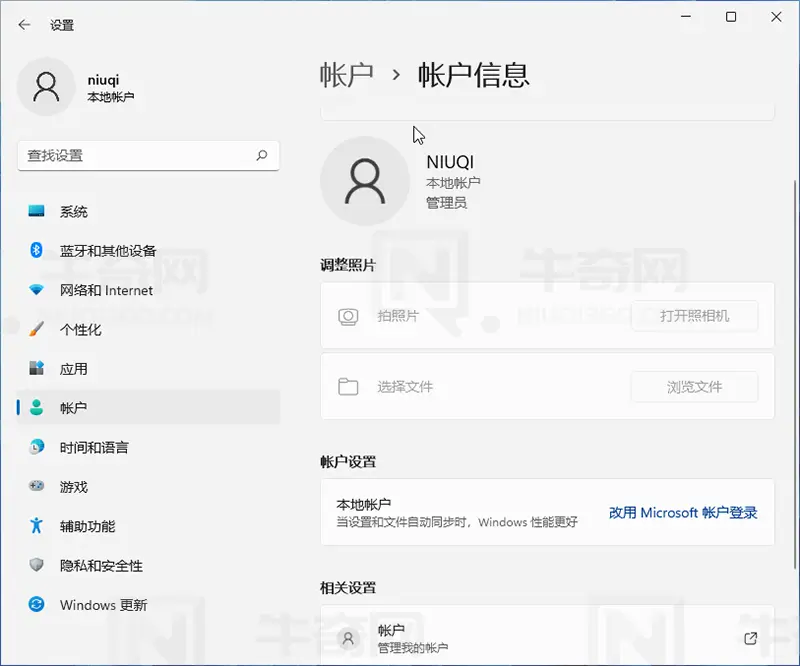
Task: Close the Settings window
Action: 776,17
